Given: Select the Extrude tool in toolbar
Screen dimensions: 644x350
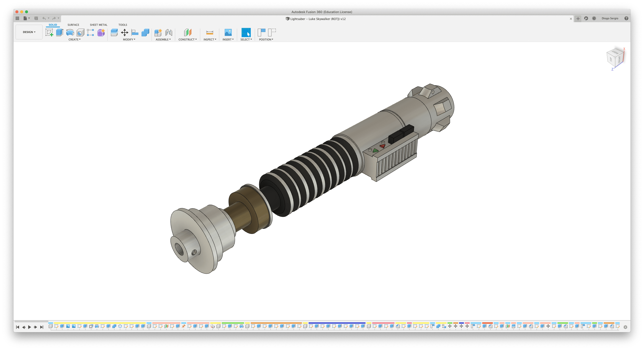Looking at the screenshot, I should (60, 33).
